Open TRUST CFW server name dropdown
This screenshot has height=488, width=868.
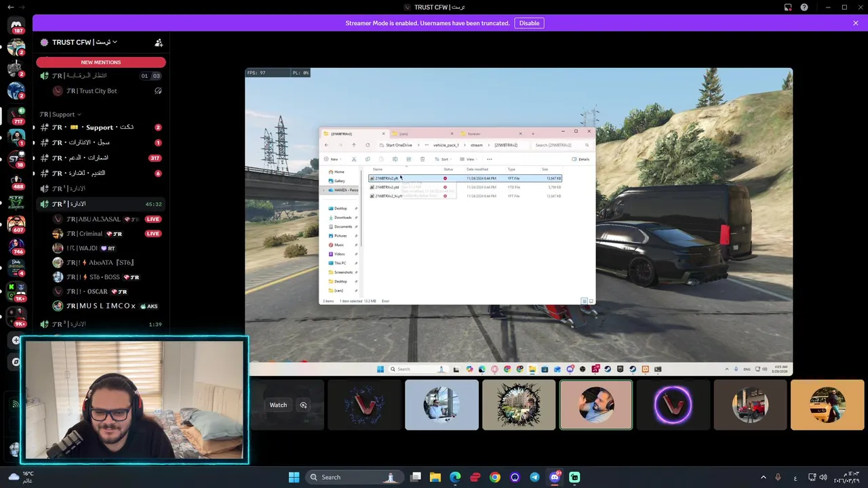coord(85,42)
